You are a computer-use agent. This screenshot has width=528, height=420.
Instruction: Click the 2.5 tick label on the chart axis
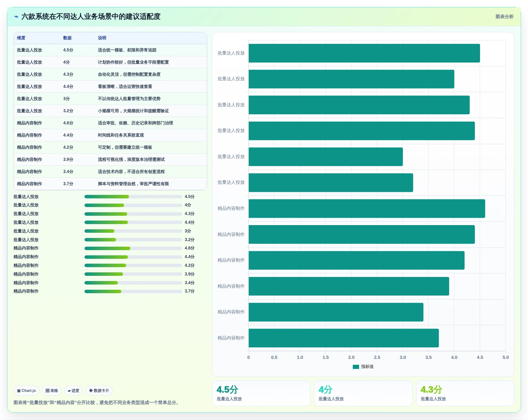click(377, 357)
